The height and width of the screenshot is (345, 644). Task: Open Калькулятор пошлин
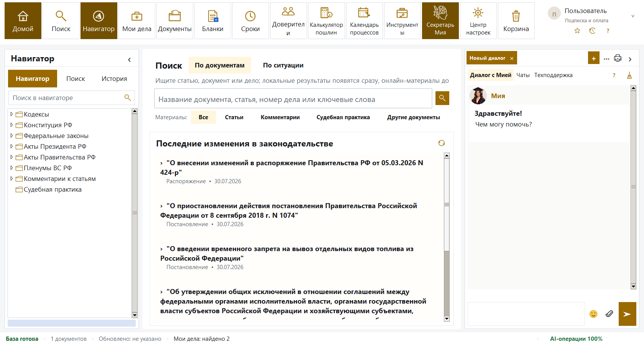pos(326,21)
